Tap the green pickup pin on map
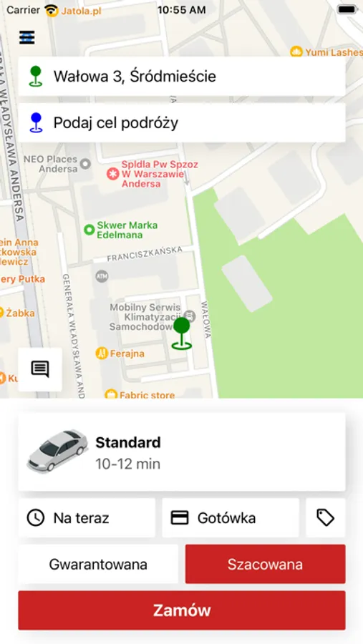Image resolution: width=363 pixels, height=644 pixels. click(181, 333)
